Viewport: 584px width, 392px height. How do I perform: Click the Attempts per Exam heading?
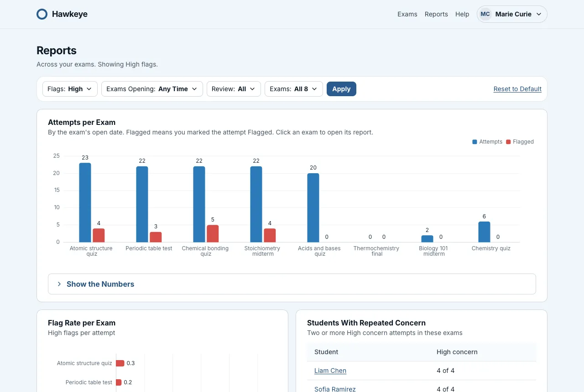coord(82,122)
